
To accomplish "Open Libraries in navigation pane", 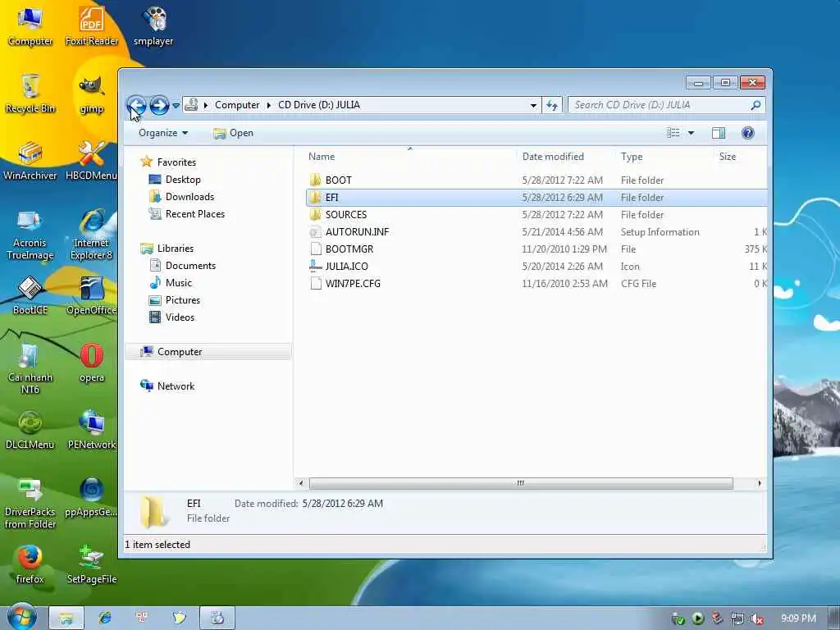I will 176,248.
